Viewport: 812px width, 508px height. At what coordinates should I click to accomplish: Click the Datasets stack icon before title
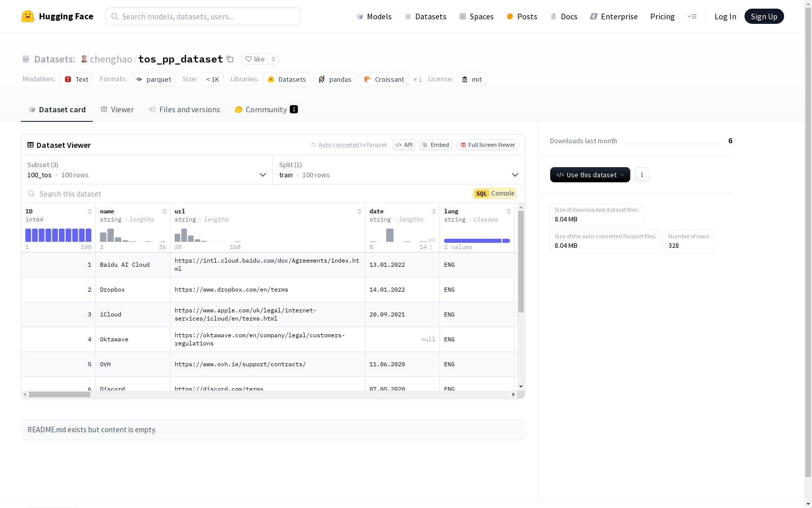tap(26, 59)
